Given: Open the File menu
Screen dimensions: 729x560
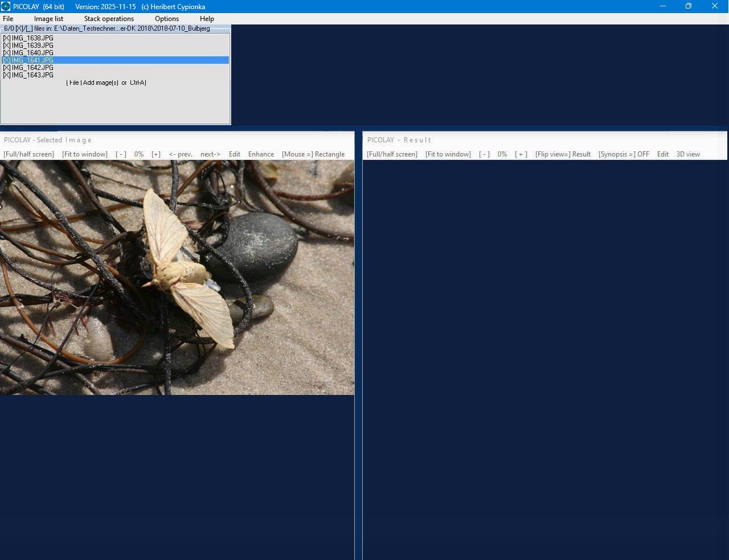Looking at the screenshot, I should pos(8,19).
